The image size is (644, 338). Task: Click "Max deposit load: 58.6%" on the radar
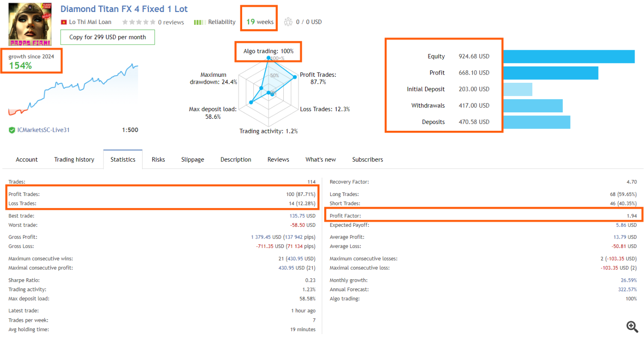[x=213, y=113]
